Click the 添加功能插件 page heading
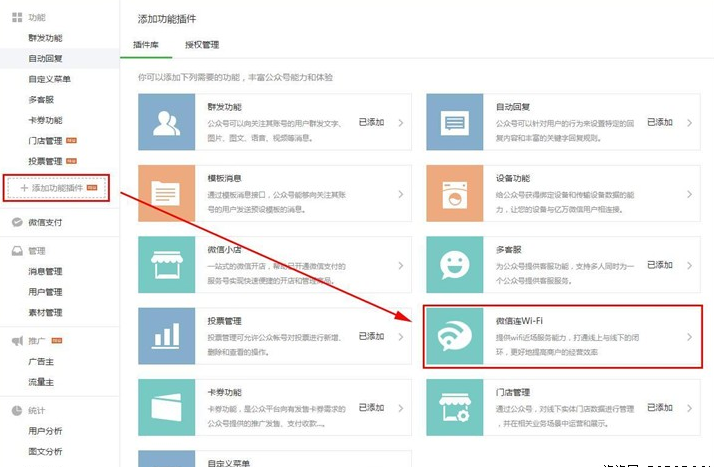Screen dimensions: 714x467 point(167,19)
